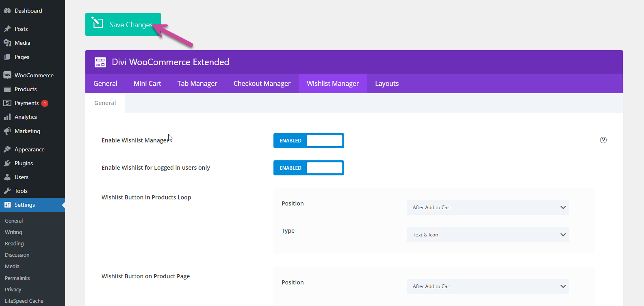Go to the Layouts tab
Image resolution: width=644 pixels, height=306 pixels.
pyautogui.click(x=387, y=83)
